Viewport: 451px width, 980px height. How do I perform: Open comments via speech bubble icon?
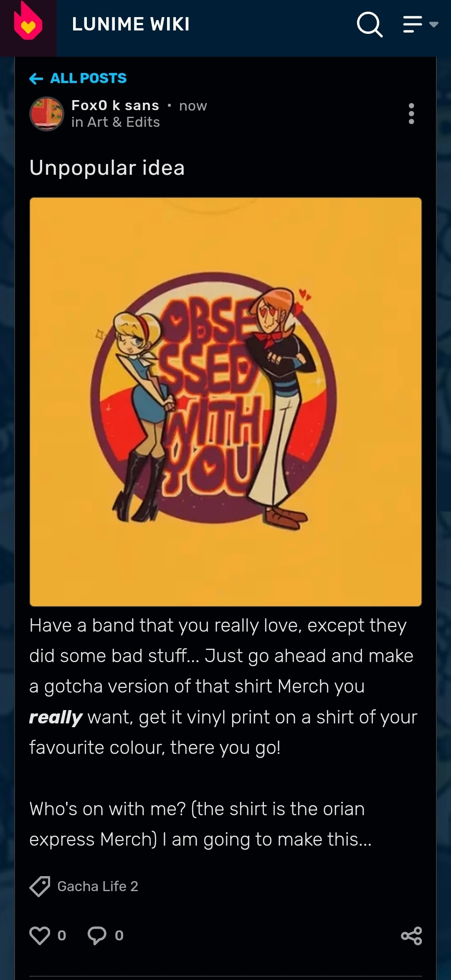click(x=97, y=935)
